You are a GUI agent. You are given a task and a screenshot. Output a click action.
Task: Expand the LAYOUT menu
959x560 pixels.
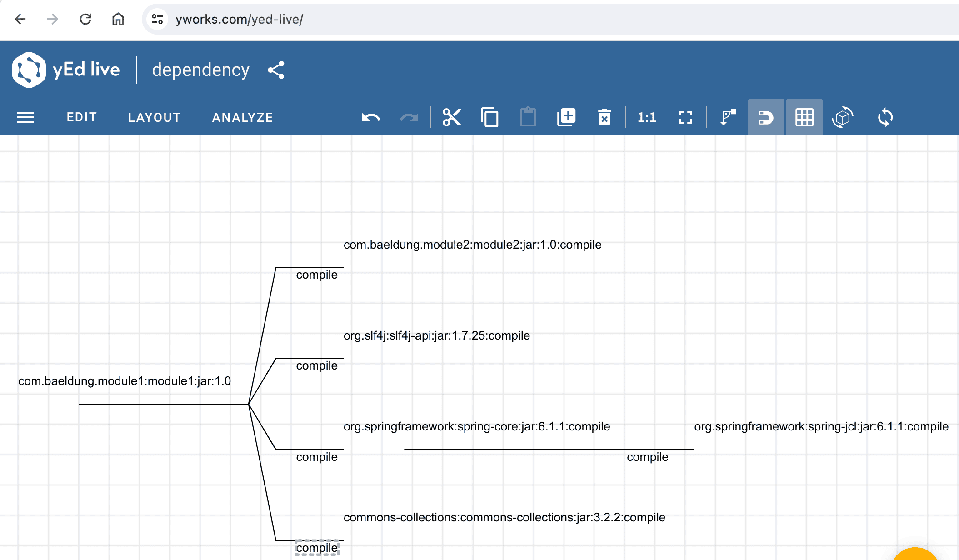[x=155, y=118]
